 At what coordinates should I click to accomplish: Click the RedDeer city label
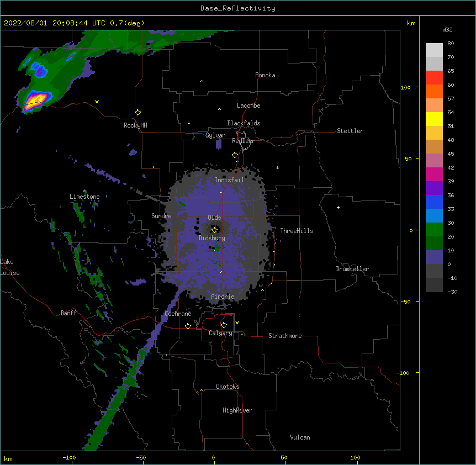[243, 141]
